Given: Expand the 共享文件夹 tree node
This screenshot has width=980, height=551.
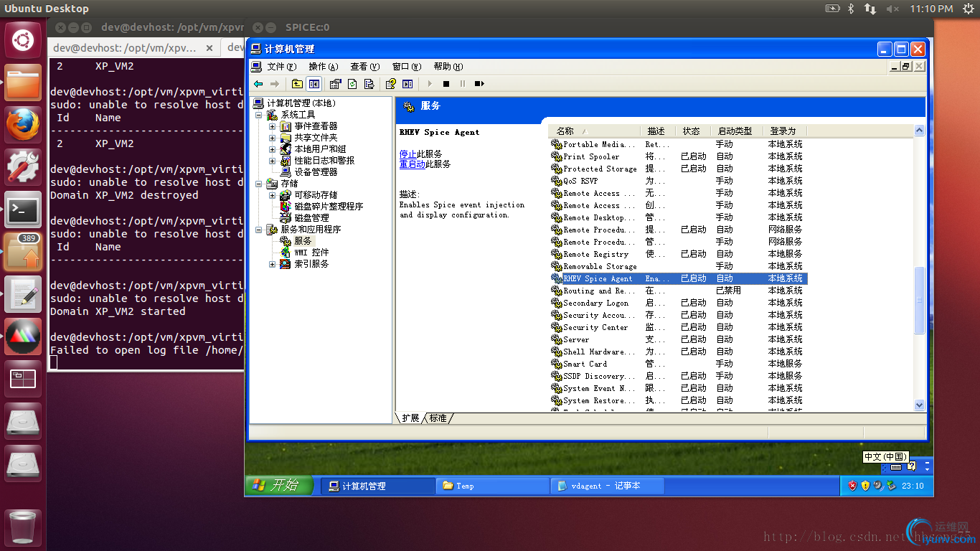Looking at the screenshot, I should [272, 138].
